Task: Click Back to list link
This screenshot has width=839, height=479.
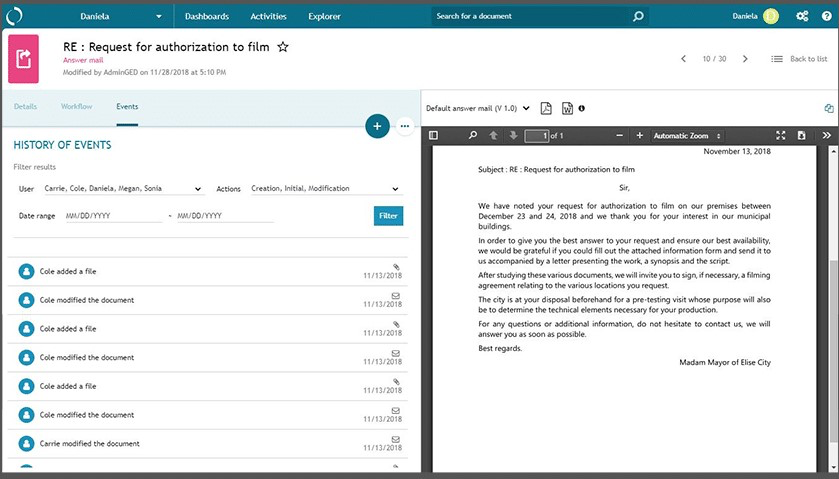Action: point(799,59)
